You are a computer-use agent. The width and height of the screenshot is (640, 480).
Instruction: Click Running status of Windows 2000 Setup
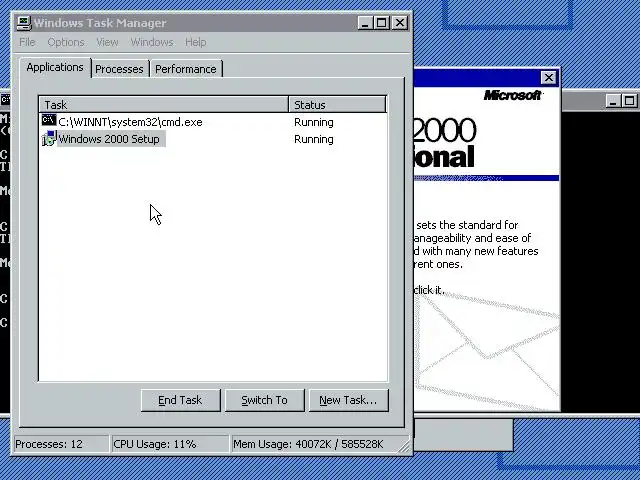(x=314, y=139)
